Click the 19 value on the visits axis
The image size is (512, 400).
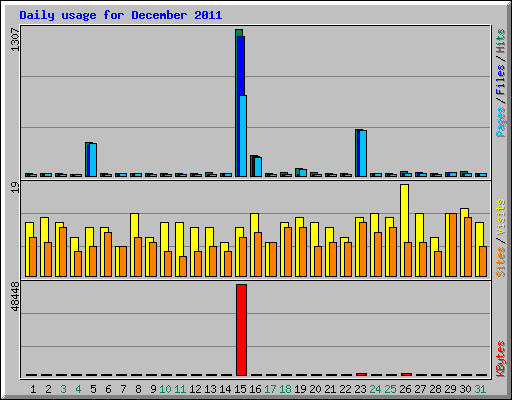click(15, 187)
